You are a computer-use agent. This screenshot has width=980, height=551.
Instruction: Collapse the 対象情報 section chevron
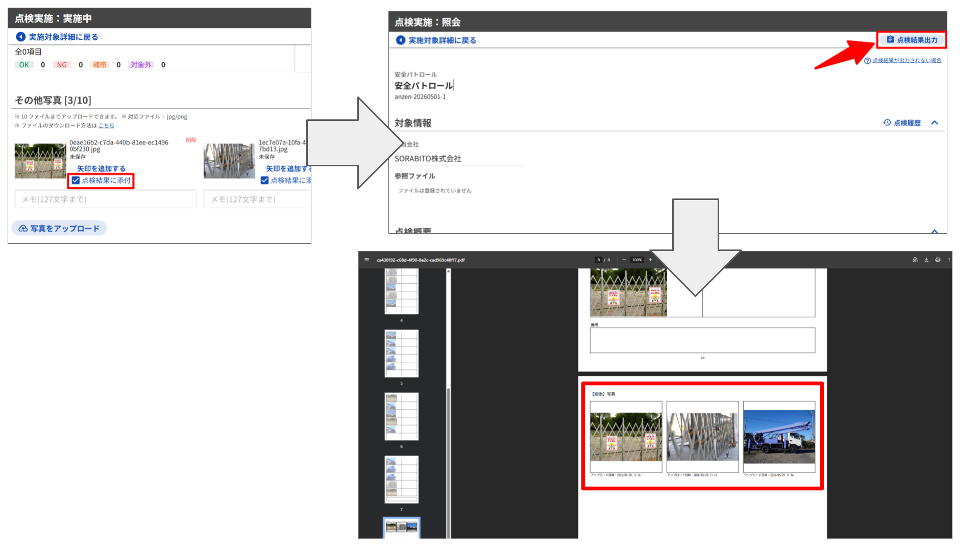[x=935, y=123]
